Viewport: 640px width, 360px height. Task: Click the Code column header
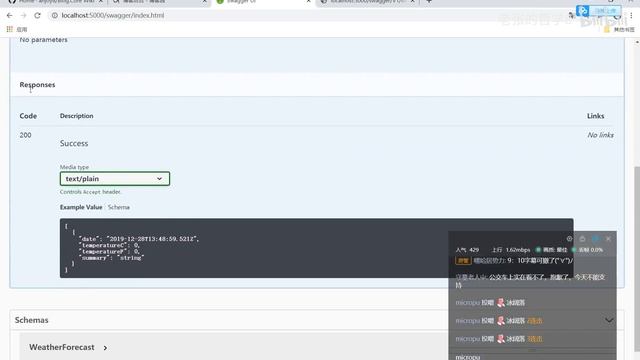tap(28, 116)
